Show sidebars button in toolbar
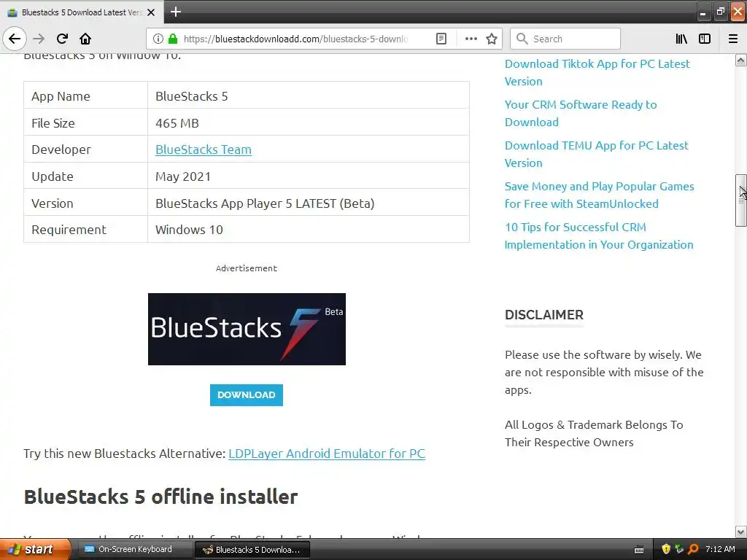 point(705,39)
